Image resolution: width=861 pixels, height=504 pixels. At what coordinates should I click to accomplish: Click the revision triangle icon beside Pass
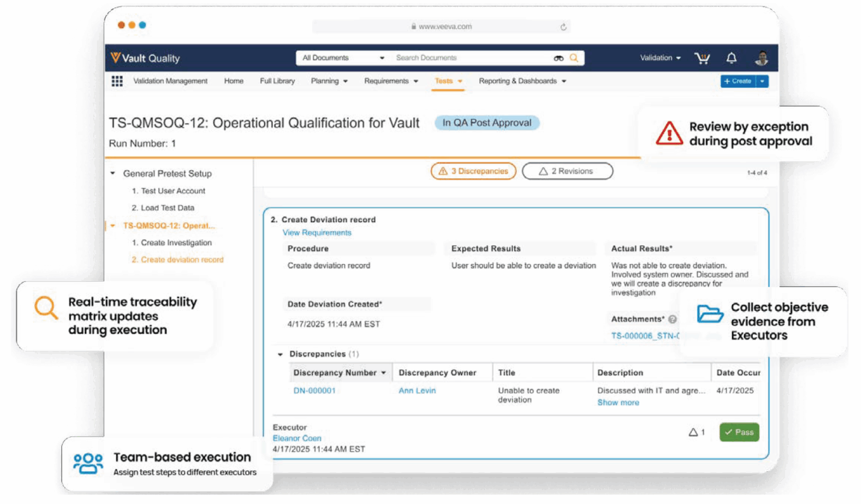pos(693,432)
